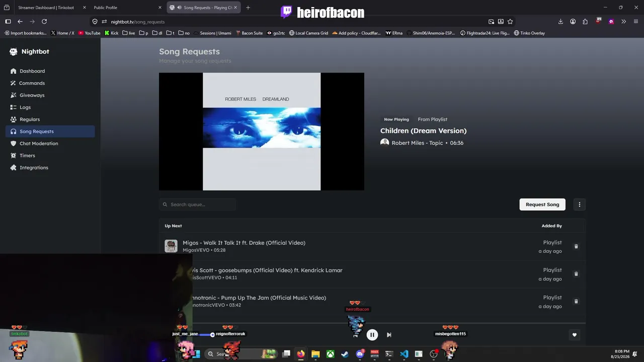
Task: Click the Children (Dream Version) title
Action: click(424, 131)
